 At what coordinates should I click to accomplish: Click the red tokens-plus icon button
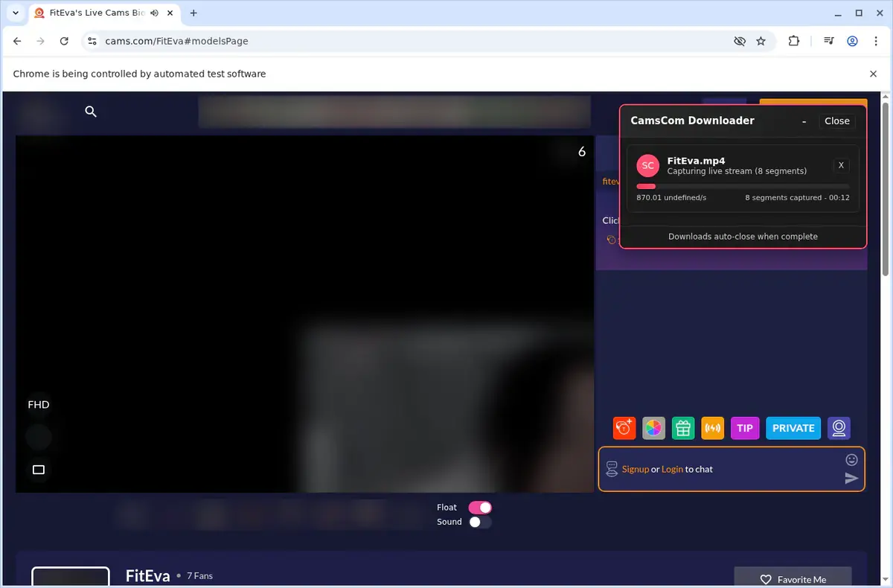pyautogui.click(x=624, y=428)
